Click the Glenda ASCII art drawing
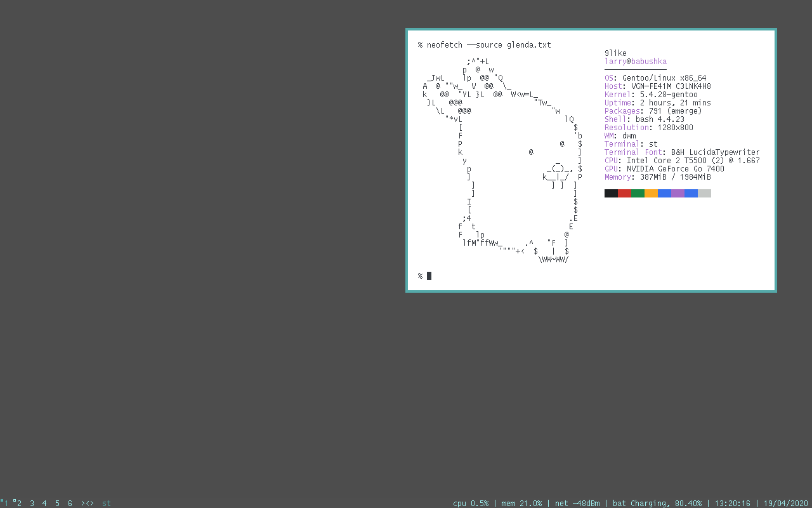Image resolution: width=812 pixels, height=508 pixels. pyautogui.click(x=502, y=161)
